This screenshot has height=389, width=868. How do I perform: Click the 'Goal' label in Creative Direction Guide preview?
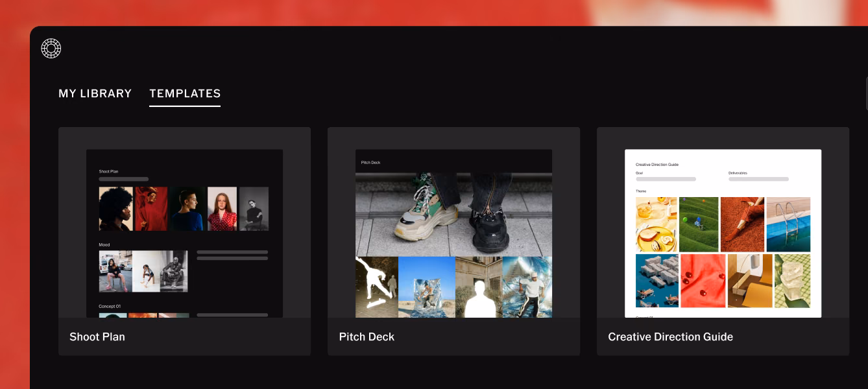pyautogui.click(x=640, y=173)
